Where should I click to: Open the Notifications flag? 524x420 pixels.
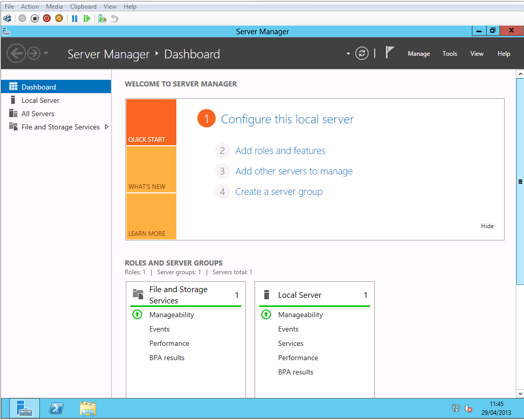390,53
